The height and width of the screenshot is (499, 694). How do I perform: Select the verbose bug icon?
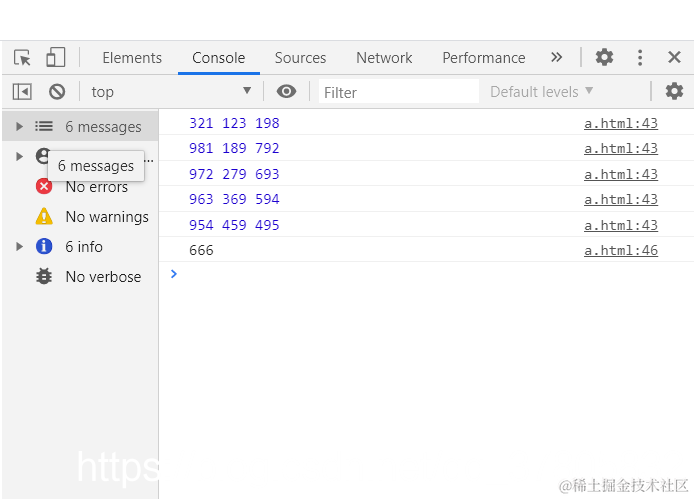(44, 276)
